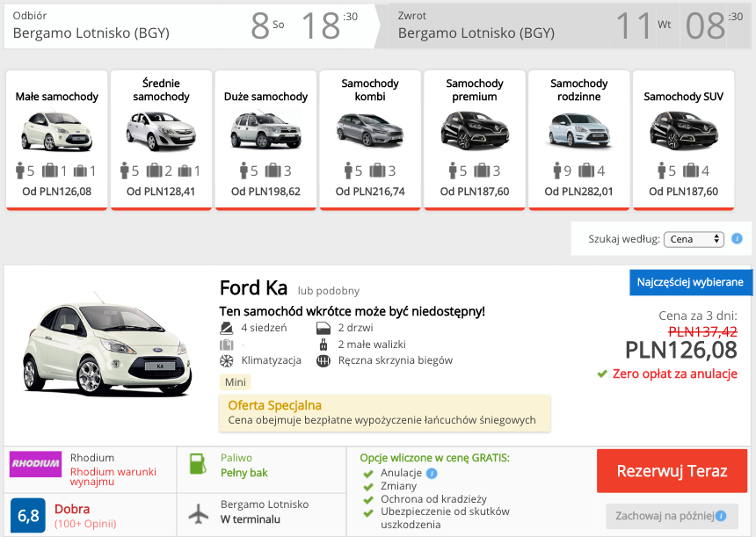This screenshot has width=756, height=537.
Task: Click the 6,8 rating score badge
Action: click(28, 516)
